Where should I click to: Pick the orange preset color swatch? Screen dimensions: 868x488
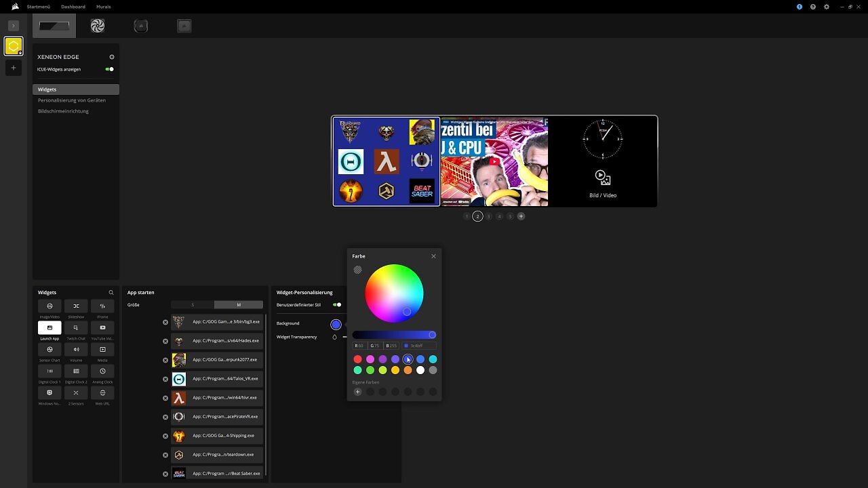tap(408, 370)
